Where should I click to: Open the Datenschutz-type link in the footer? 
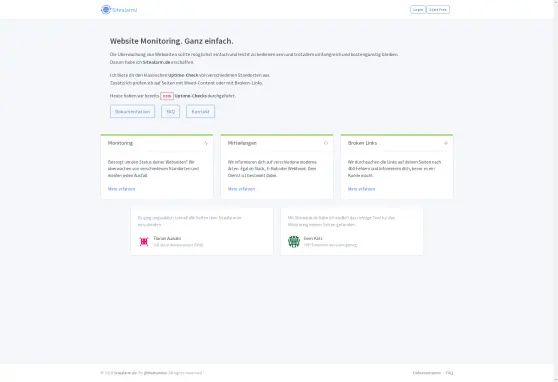427,373
